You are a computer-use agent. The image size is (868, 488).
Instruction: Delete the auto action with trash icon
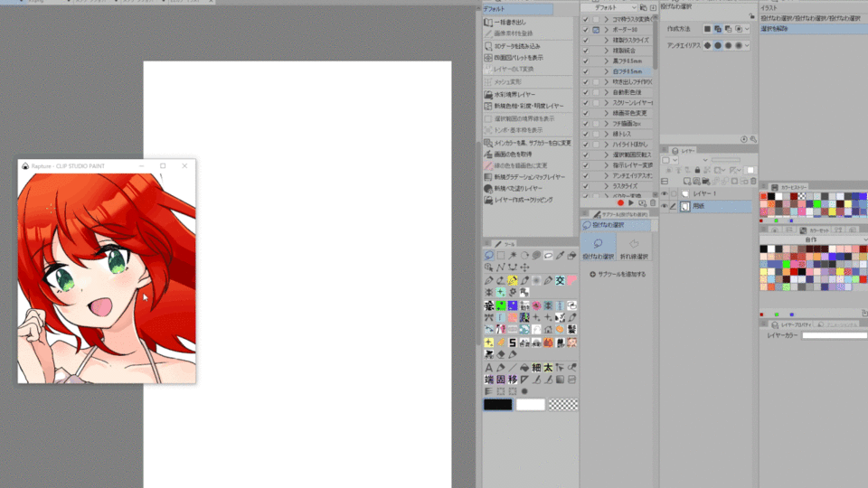click(x=653, y=202)
